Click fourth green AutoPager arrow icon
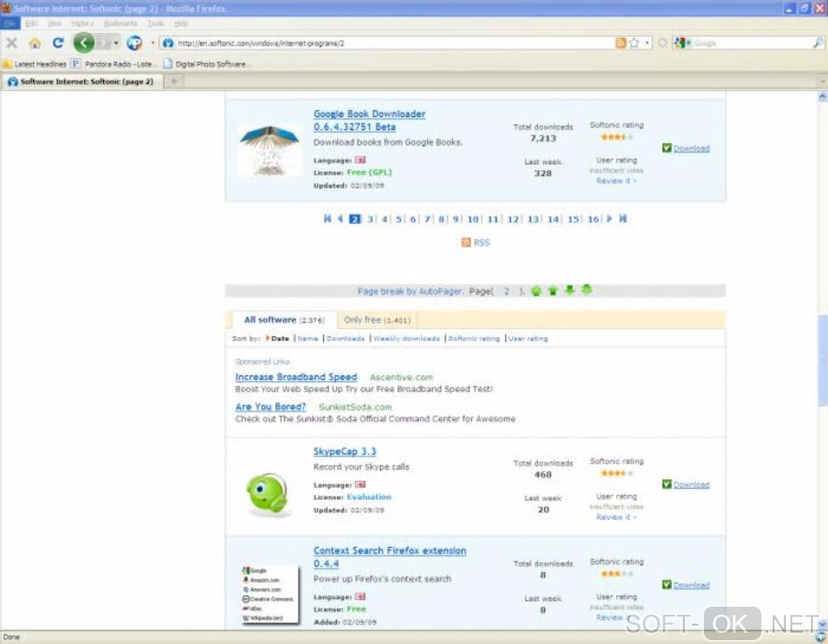828x644 pixels. tap(586, 289)
